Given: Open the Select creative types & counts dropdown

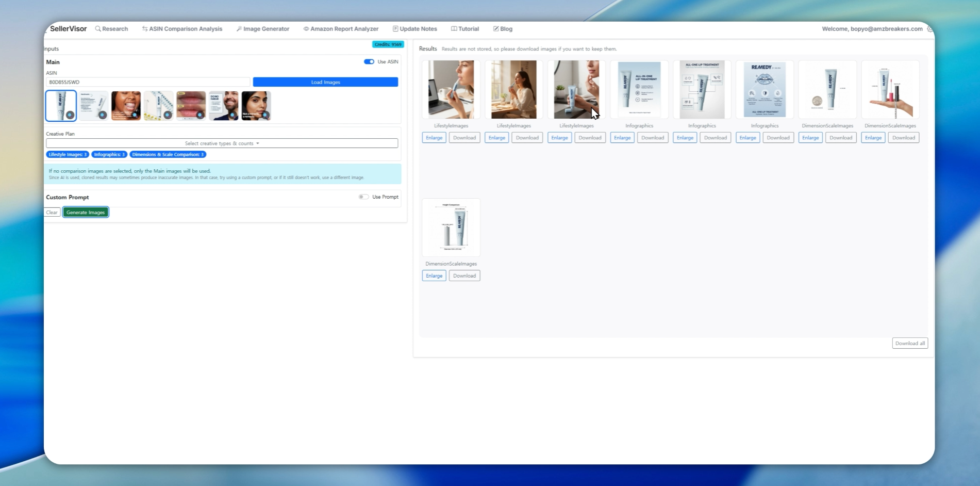Looking at the screenshot, I should click(x=222, y=143).
